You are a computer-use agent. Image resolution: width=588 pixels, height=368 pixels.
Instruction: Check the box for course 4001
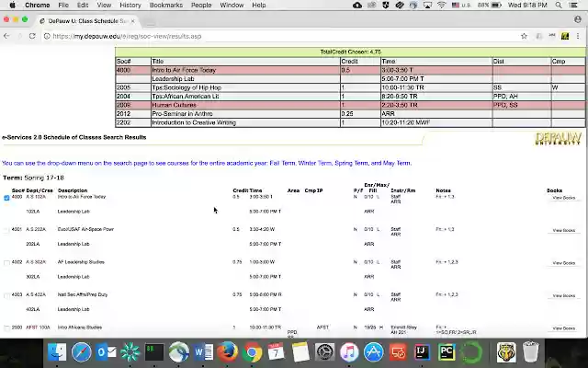point(7,230)
